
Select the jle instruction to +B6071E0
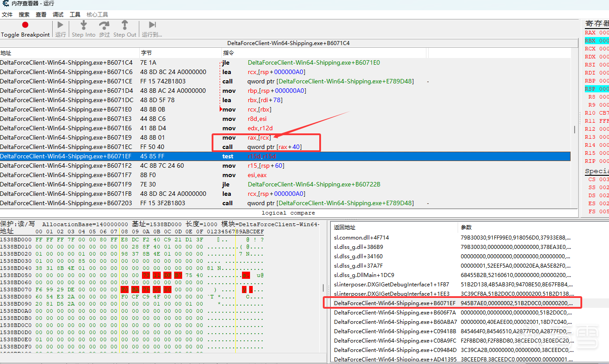coord(285,62)
